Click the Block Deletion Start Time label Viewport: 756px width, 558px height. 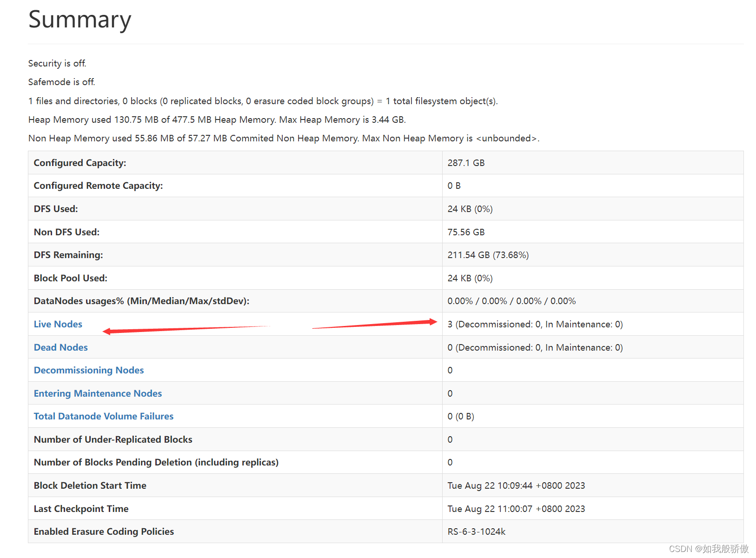(x=90, y=485)
